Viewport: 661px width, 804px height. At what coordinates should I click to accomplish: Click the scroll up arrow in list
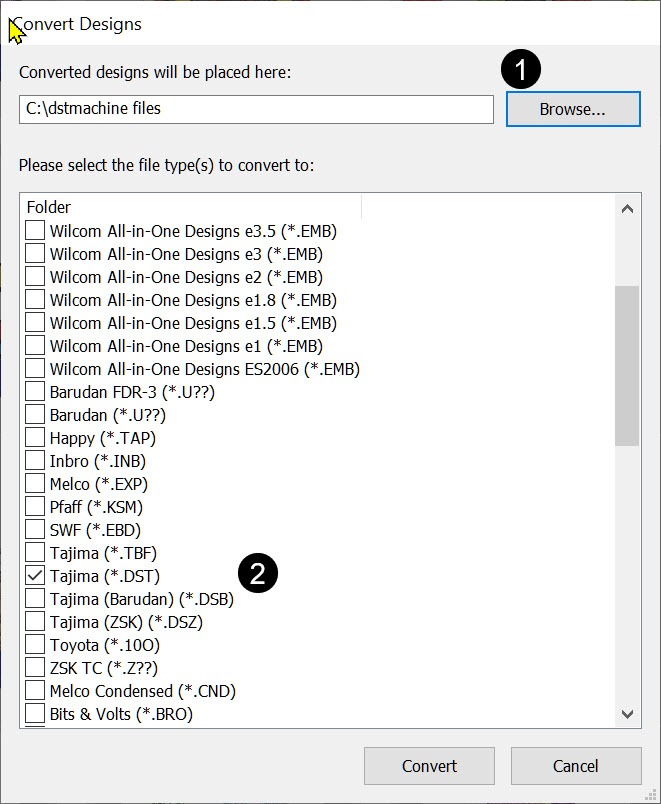coord(627,209)
